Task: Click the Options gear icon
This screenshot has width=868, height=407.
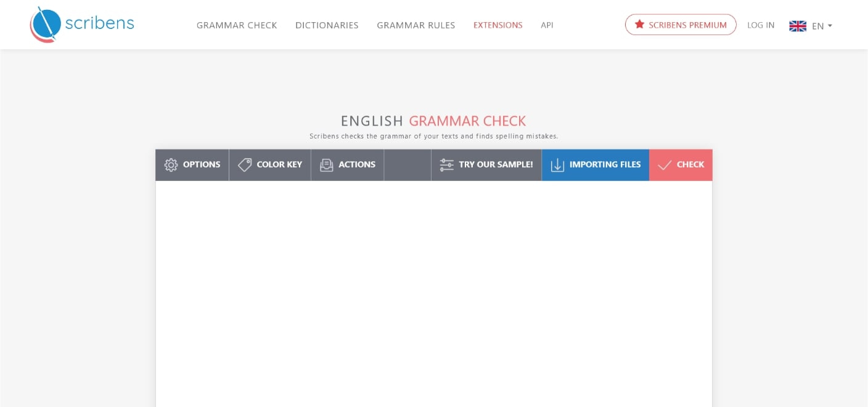Action: (x=171, y=165)
